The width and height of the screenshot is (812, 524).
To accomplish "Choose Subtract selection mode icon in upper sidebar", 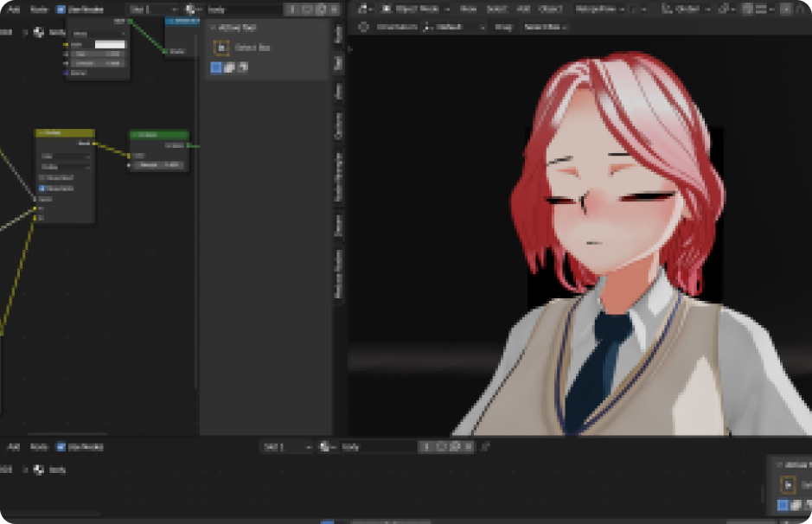I will point(243,67).
